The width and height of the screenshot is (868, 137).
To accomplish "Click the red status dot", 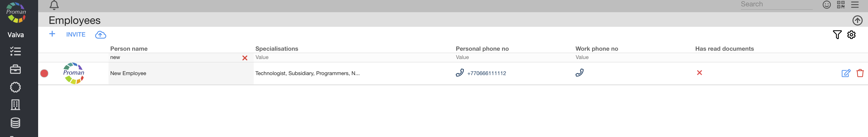I will tap(44, 73).
